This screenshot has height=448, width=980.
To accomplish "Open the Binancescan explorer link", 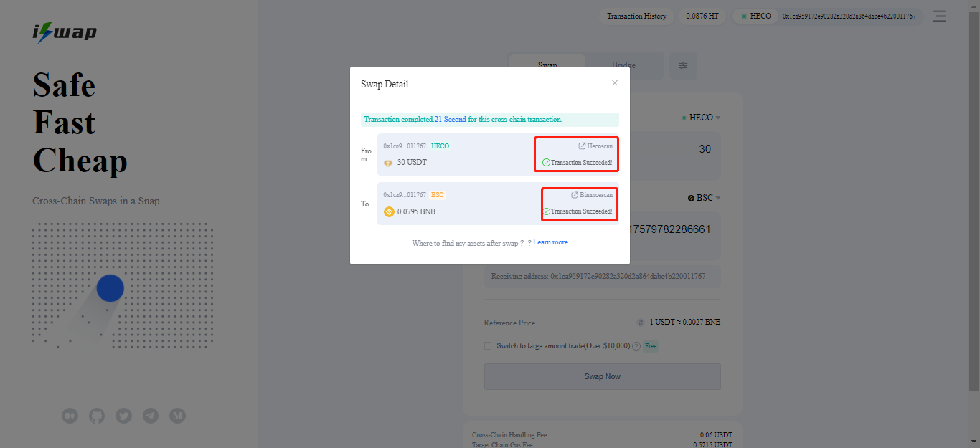I will point(592,195).
